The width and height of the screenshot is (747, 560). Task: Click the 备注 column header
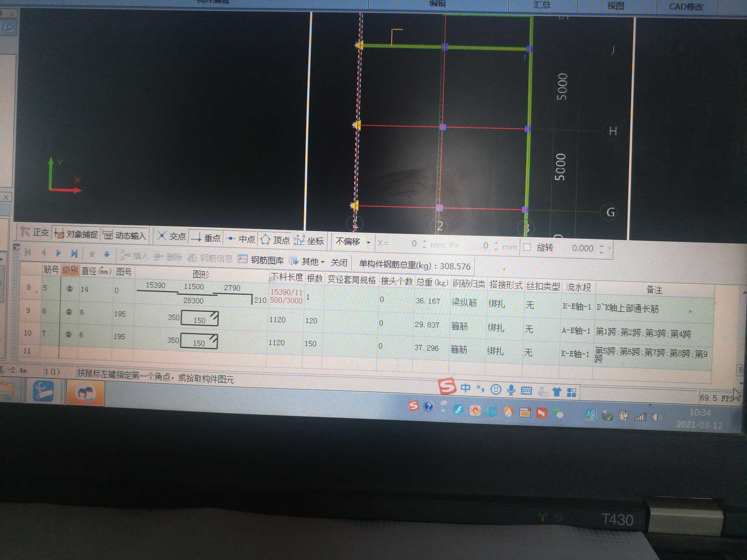click(654, 289)
